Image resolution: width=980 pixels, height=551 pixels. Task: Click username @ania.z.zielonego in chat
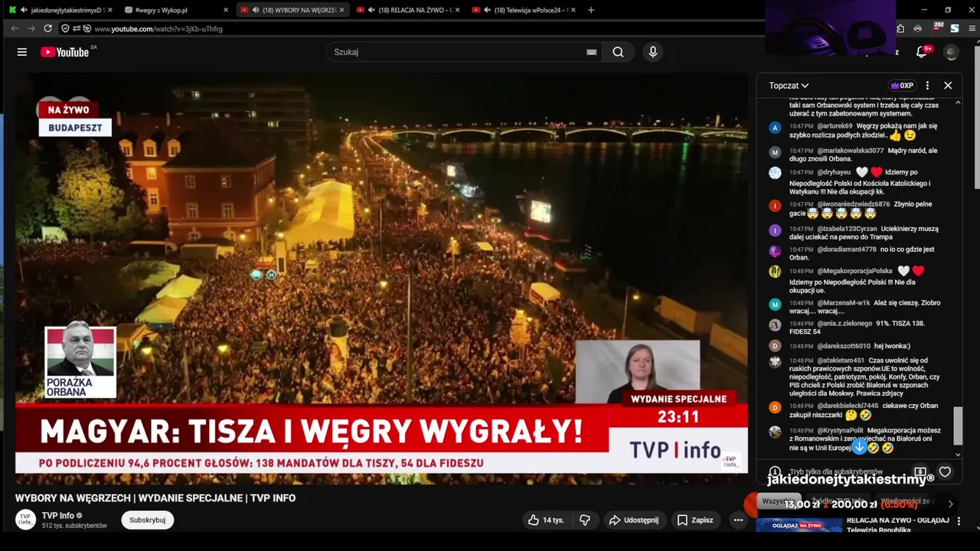coord(844,324)
